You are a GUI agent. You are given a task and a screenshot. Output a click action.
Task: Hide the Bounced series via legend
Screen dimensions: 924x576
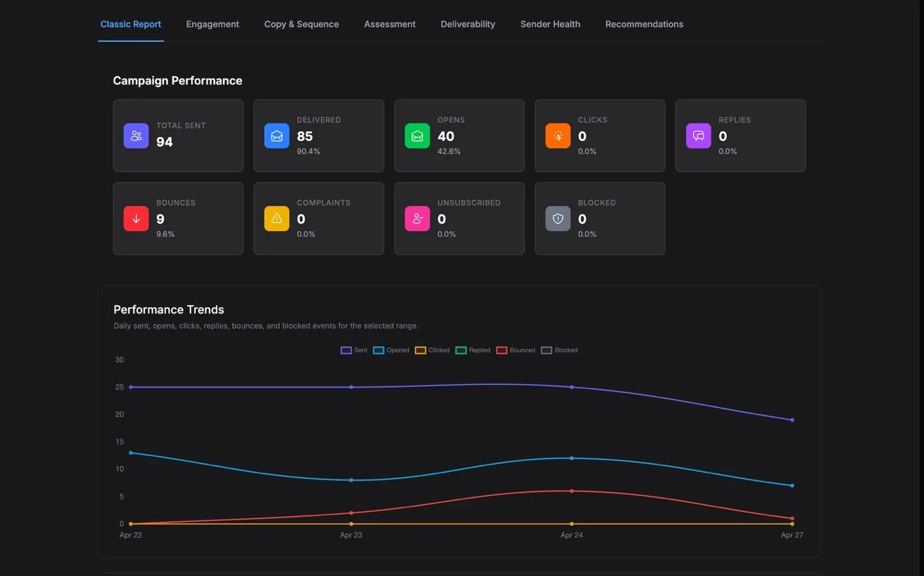tap(516, 350)
